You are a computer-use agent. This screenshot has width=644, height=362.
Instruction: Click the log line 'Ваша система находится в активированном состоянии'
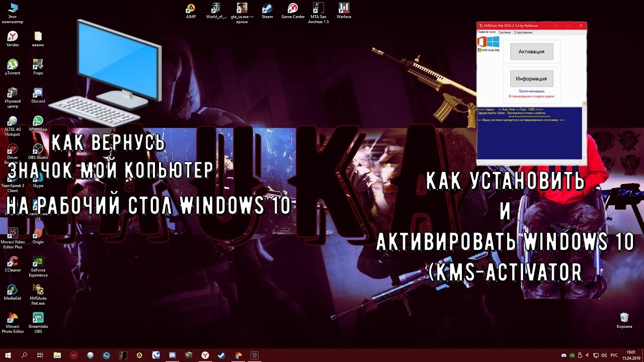(x=521, y=120)
